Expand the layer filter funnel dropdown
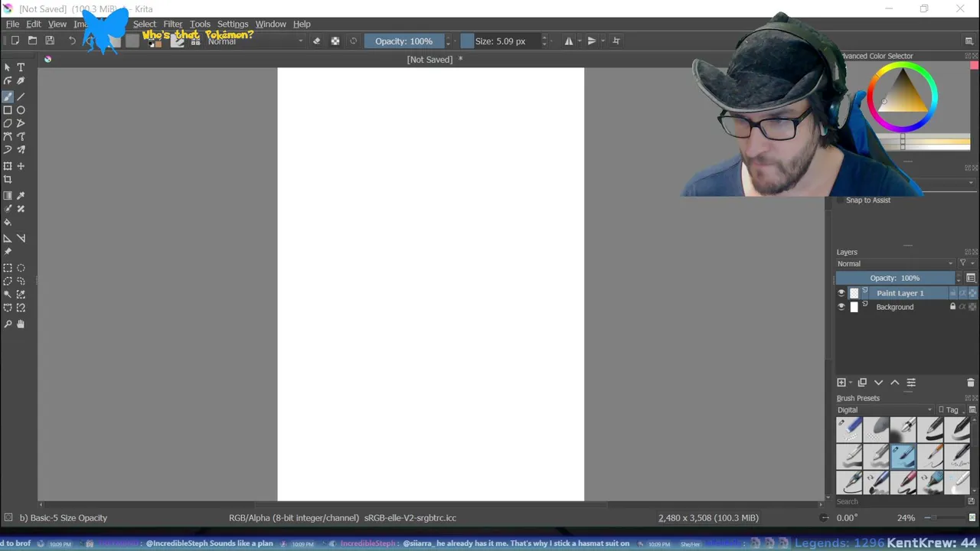The image size is (980, 551). coord(966,264)
